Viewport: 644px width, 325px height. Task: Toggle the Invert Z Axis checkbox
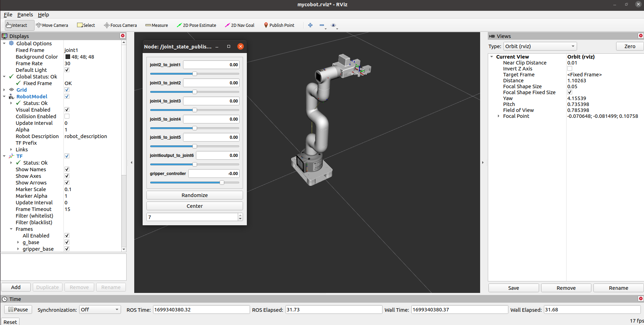coord(570,69)
